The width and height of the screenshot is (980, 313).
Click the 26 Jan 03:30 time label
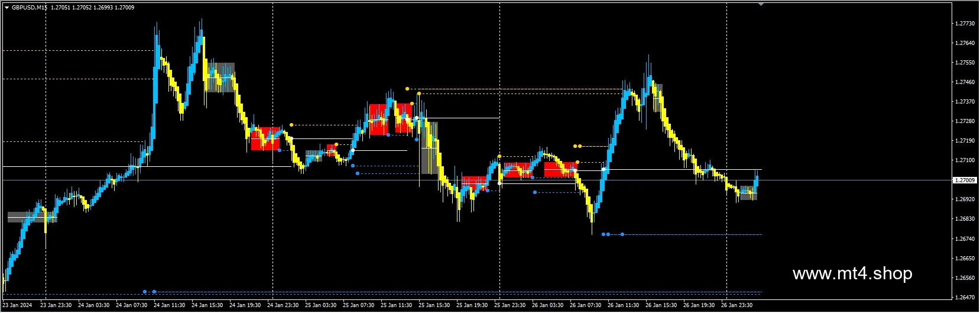548,306
